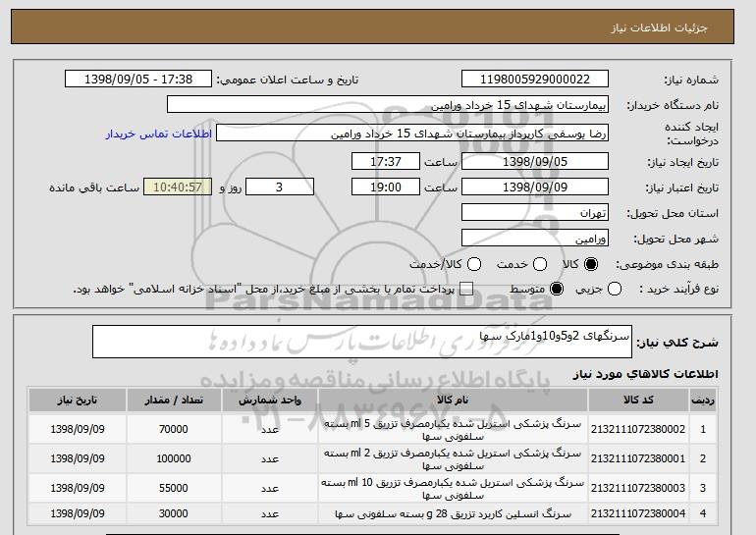Click the ردیف column header
756x535 pixels.
[x=703, y=401]
